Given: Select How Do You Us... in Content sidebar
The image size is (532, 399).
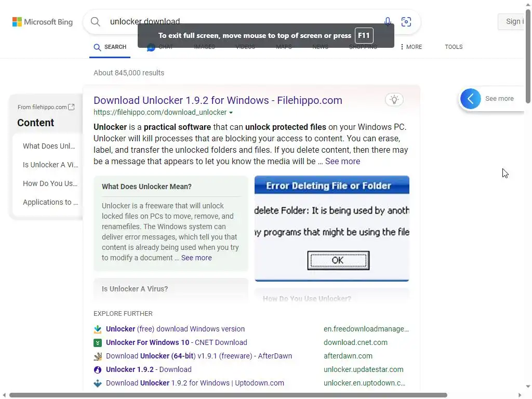Looking at the screenshot, I should 50,183.
